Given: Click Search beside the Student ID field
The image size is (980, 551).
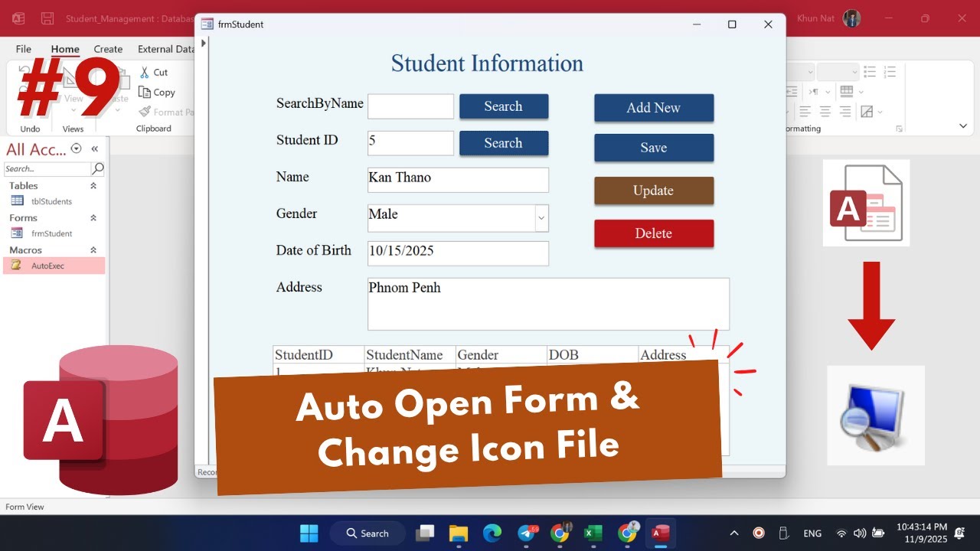Looking at the screenshot, I should (x=504, y=143).
